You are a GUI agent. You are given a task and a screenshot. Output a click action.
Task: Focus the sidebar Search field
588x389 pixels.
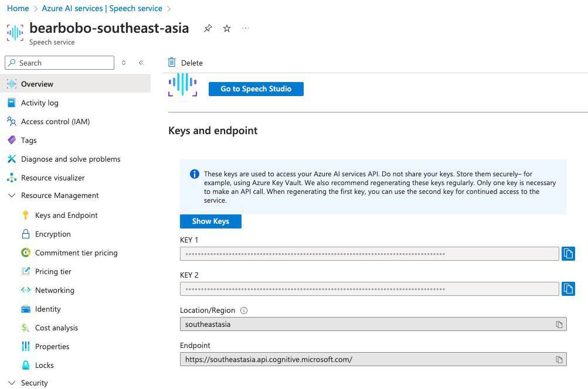[x=63, y=63]
